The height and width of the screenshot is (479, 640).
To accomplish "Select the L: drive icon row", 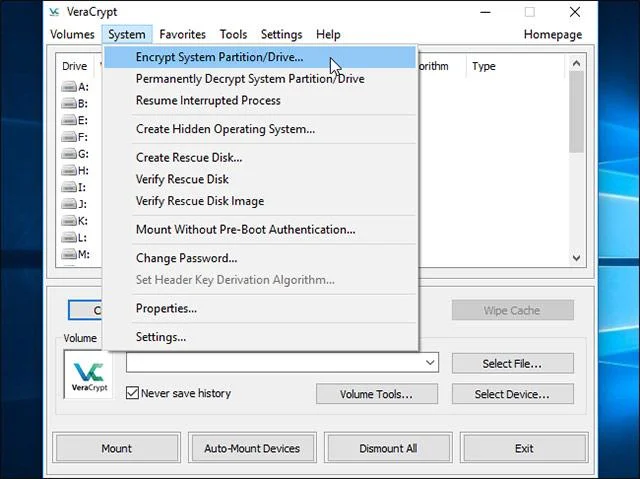I will pos(75,237).
